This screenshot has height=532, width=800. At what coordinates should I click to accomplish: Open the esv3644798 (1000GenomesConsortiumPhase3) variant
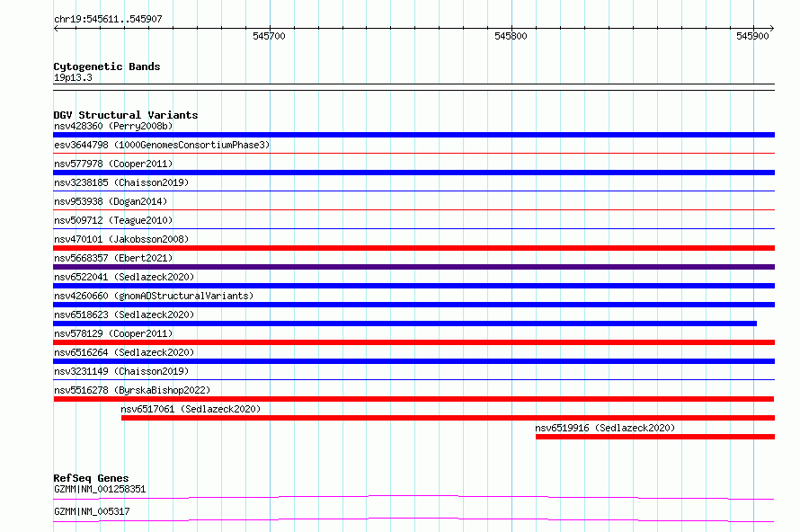click(x=162, y=145)
